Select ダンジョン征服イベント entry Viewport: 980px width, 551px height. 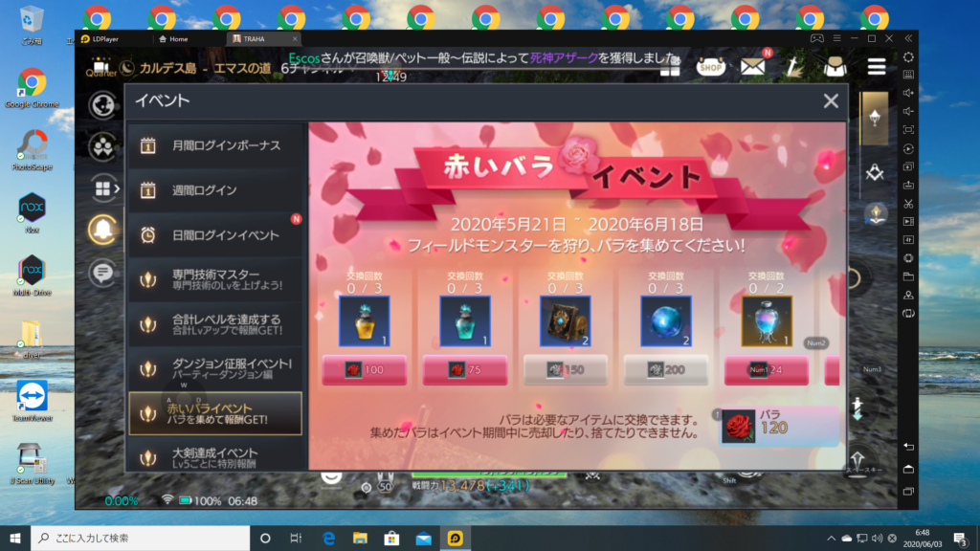[x=215, y=369]
